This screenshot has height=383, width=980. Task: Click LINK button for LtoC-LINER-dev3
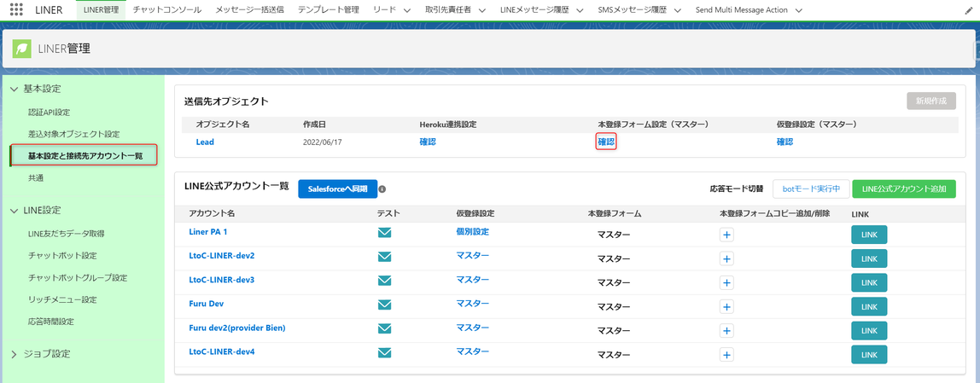pos(869,282)
